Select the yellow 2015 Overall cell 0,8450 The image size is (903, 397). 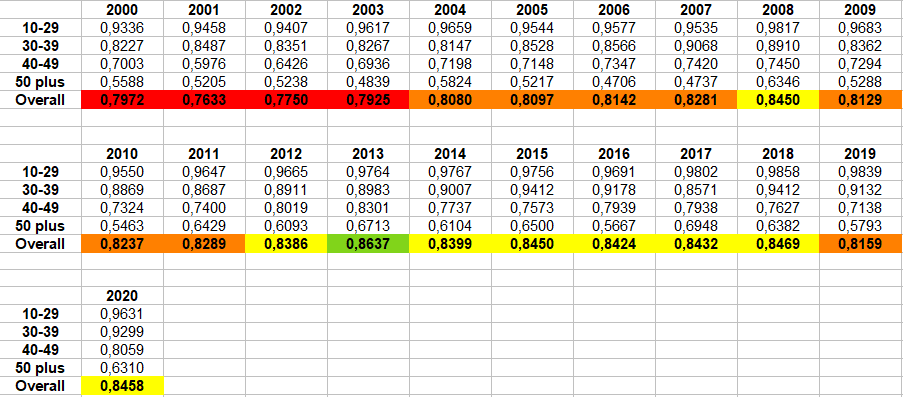tap(532, 244)
